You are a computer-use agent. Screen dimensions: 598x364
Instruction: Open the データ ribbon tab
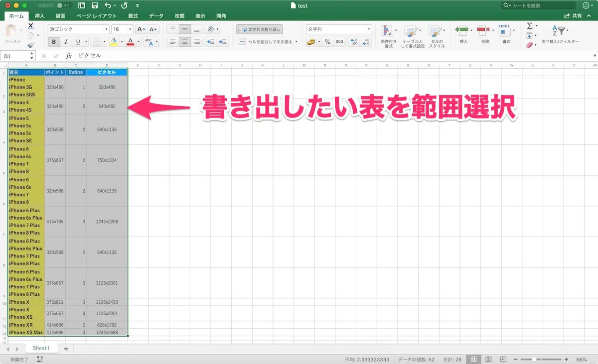[x=156, y=16]
